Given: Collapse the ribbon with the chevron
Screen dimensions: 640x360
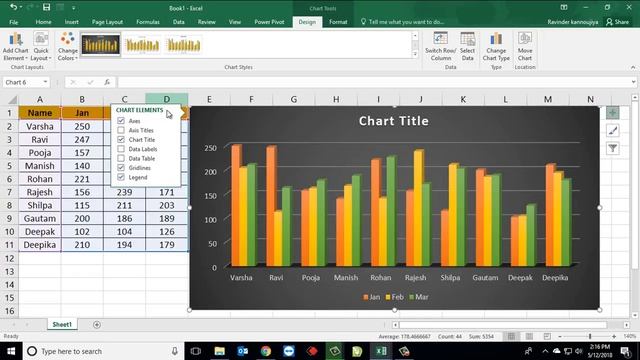Looking at the screenshot, I should pos(633,67).
